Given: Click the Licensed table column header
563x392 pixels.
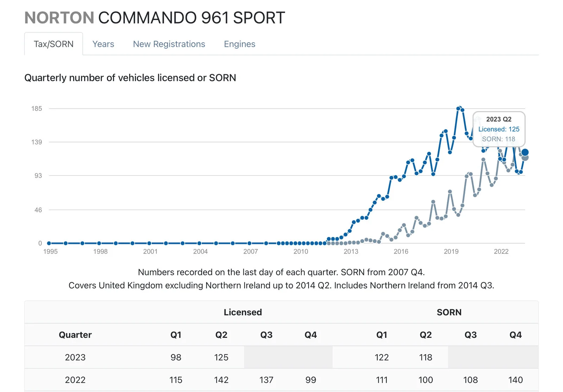Looking at the screenshot, I should point(243,312).
